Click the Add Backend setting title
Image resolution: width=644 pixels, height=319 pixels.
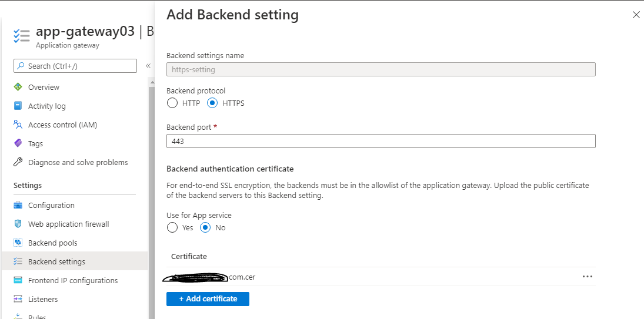tap(232, 15)
